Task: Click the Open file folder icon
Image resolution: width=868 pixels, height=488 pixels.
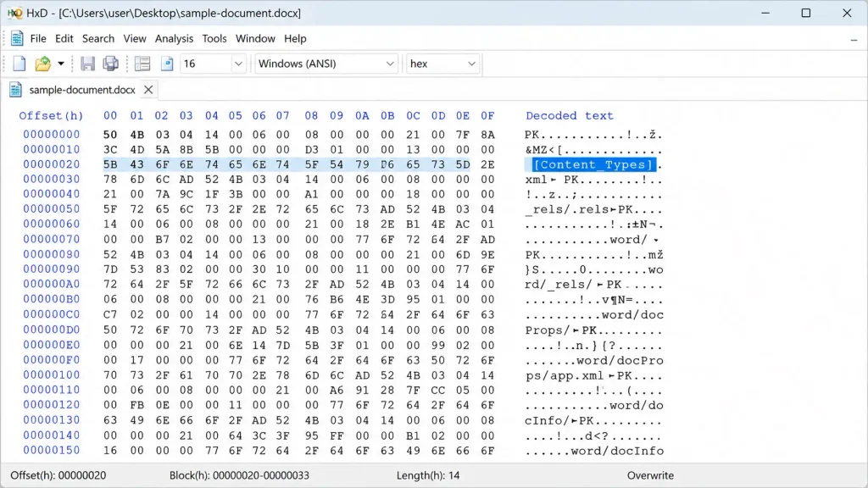Action: click(x=42, y=64)
